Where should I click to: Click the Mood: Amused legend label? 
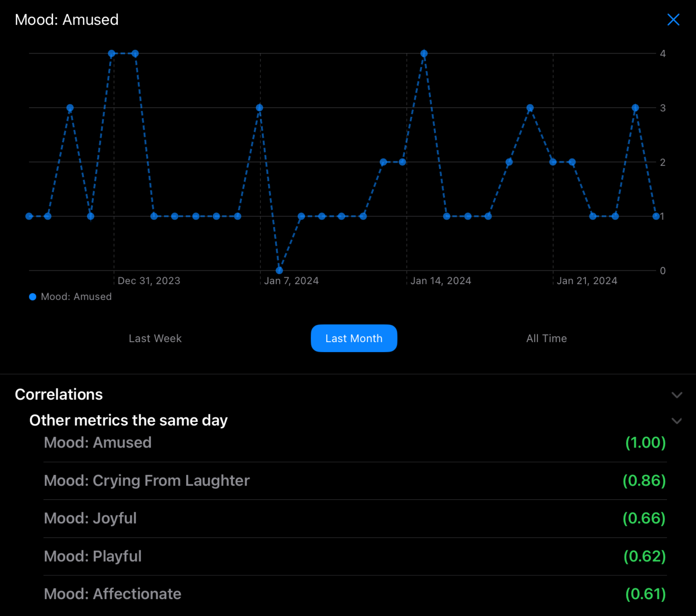76,297
